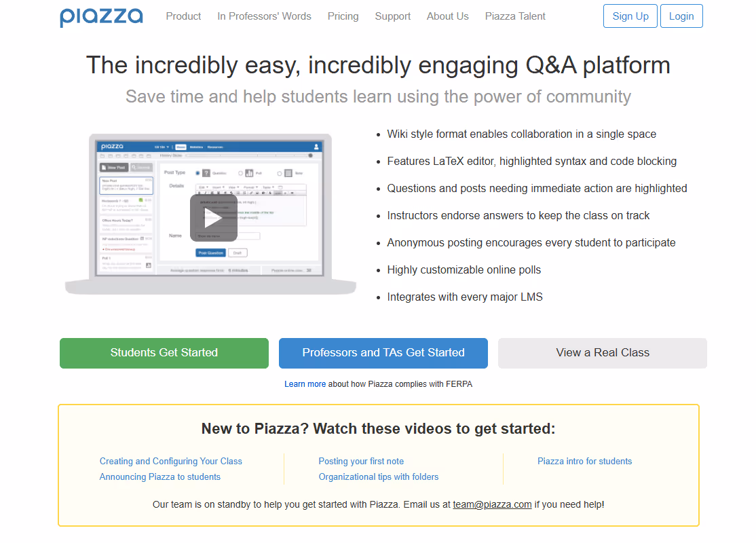Click 'Integrates with every major LMS' text
This screenshot has height=543, width=756.
click(x=465, y=297)
